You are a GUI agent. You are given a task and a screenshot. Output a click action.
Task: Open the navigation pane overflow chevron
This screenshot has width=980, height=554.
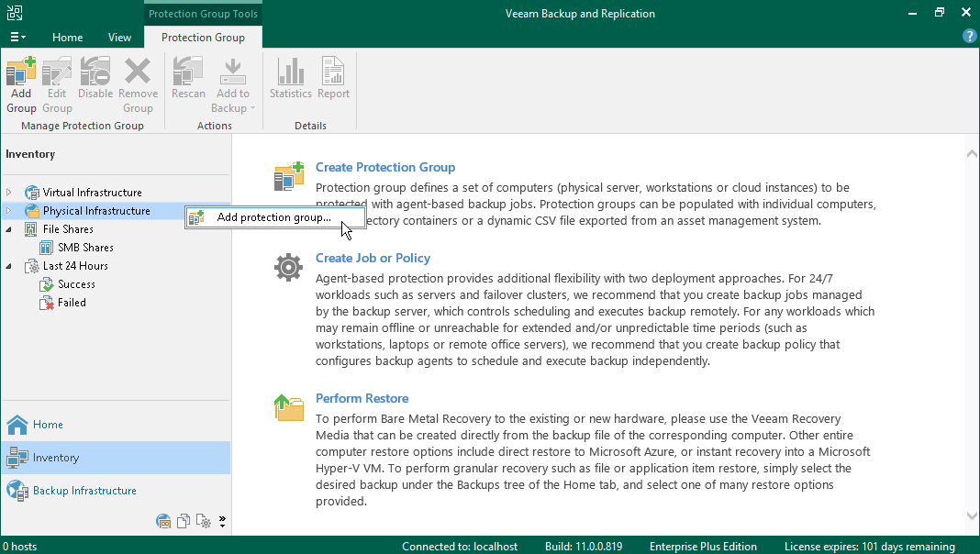coord(222,522)
